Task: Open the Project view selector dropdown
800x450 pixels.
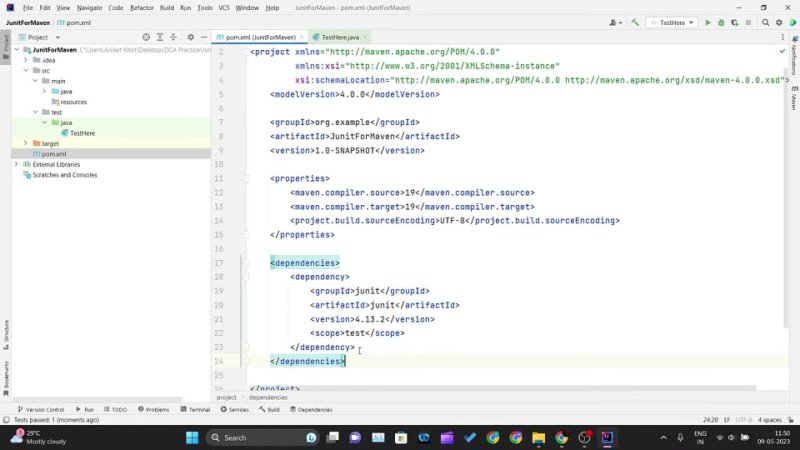Action: [x=40, y=37]
